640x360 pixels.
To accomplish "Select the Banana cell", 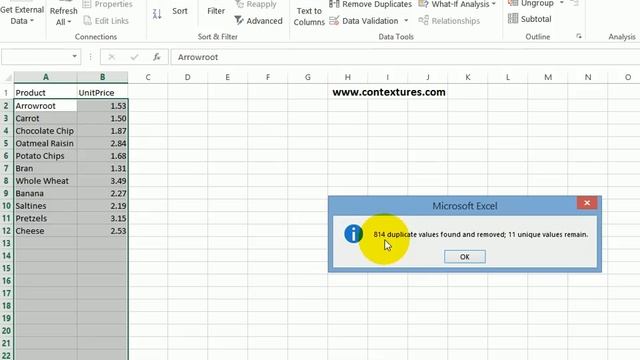I will click(45, 193).
